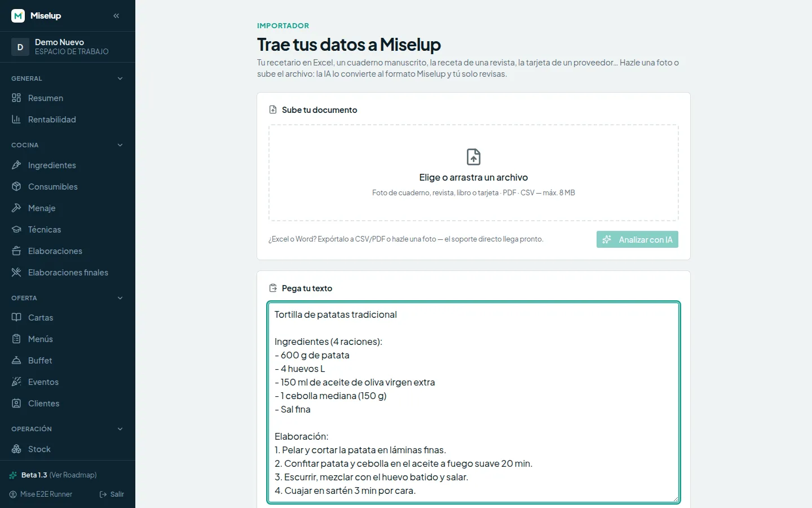This screenshot has width=812, height=508.
Task: Click the user profile icon beside Mise E2E Runner
Action: (13, 494)
